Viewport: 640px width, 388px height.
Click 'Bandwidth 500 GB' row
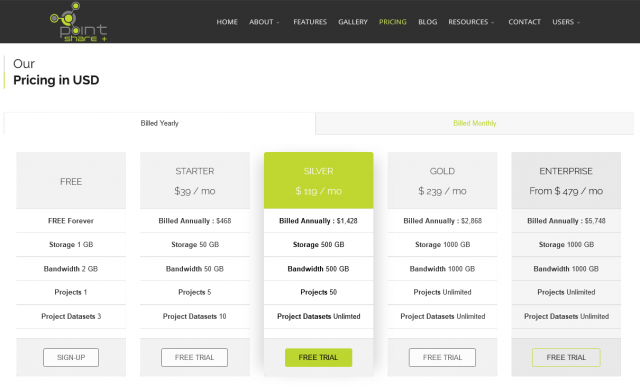click(x=318, y=268)
